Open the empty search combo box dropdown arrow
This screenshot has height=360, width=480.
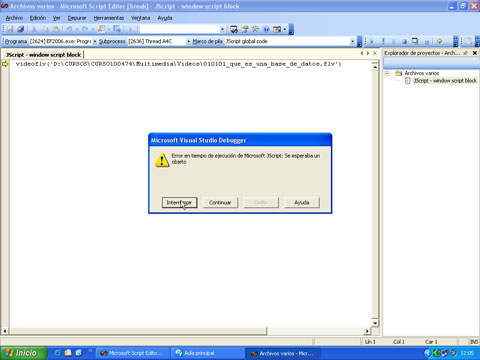(x=222, y=29)
